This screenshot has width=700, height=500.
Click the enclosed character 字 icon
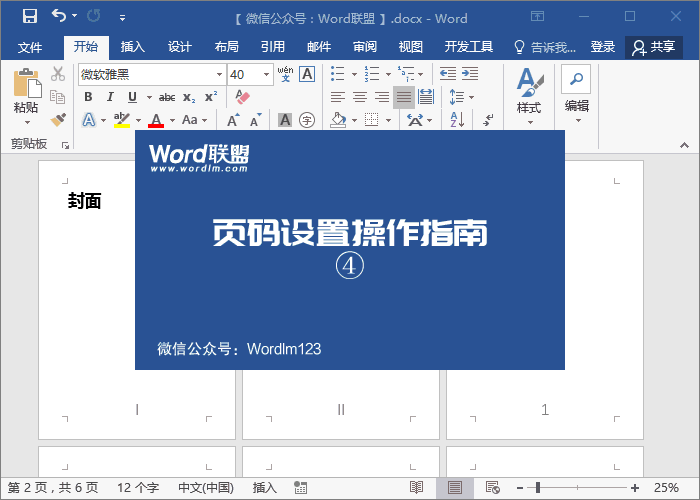pos(307,120)
